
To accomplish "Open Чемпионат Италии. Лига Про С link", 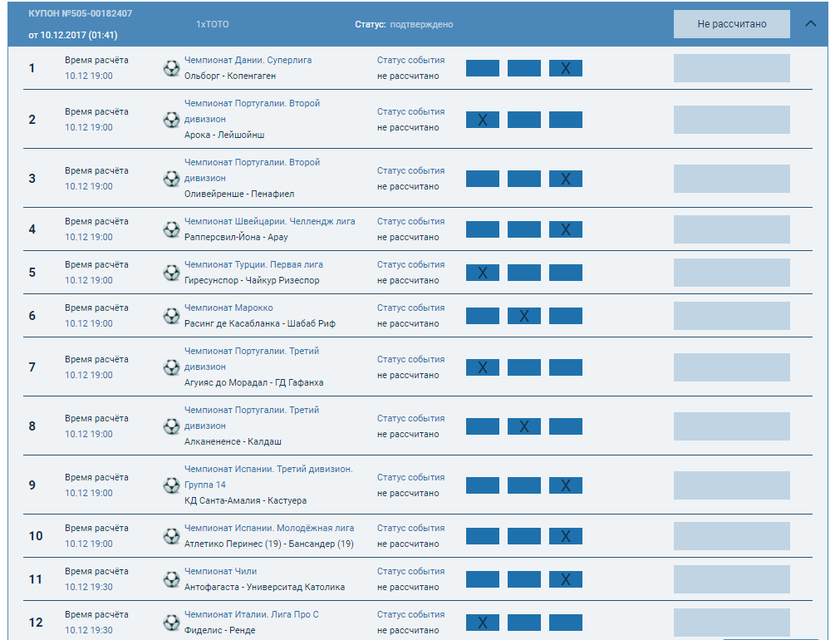I will (x=251, y=614).
